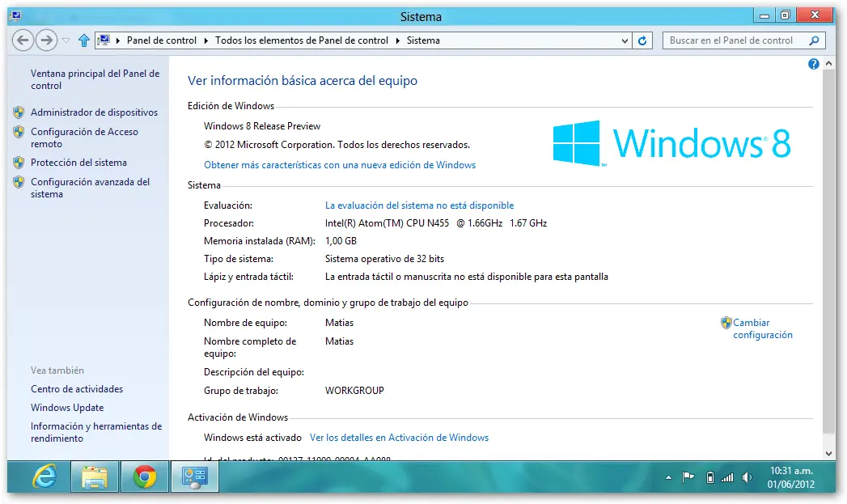Click the window title bar system icon
The image size is (847, 504).
click(16, 15)
